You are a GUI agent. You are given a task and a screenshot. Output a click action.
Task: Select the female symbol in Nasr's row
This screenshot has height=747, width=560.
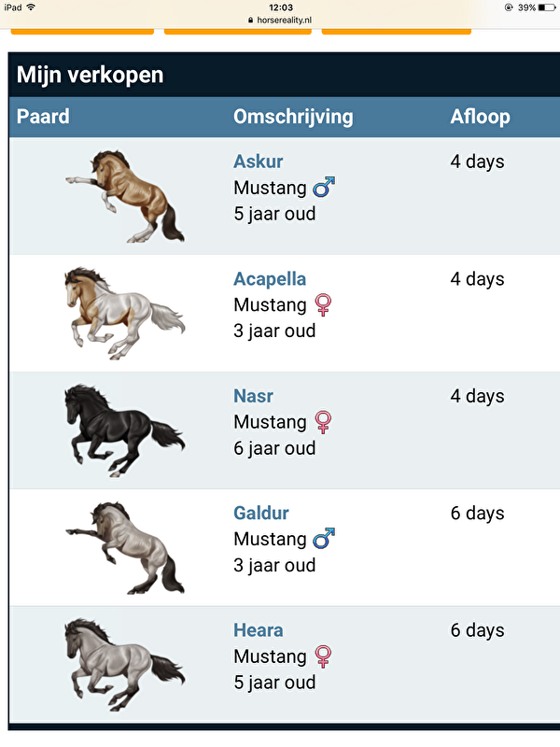pyautogui.click(x=322, y=422)
